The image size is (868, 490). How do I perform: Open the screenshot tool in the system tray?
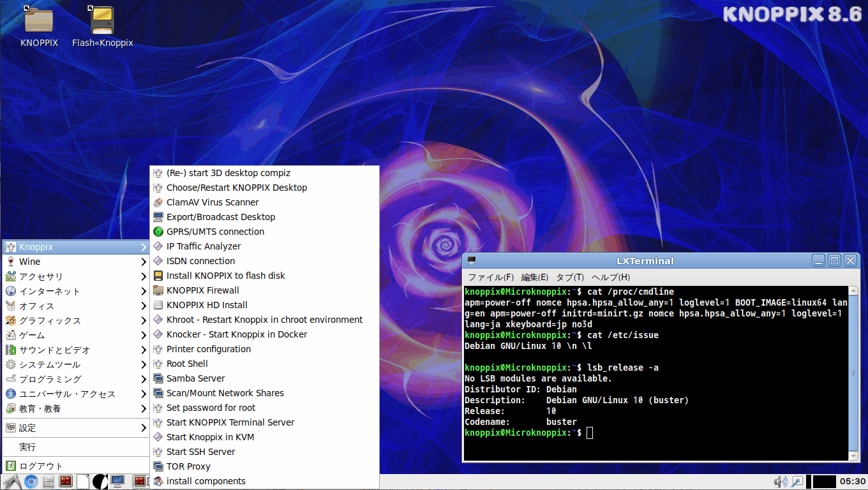[x=797, y=480]
